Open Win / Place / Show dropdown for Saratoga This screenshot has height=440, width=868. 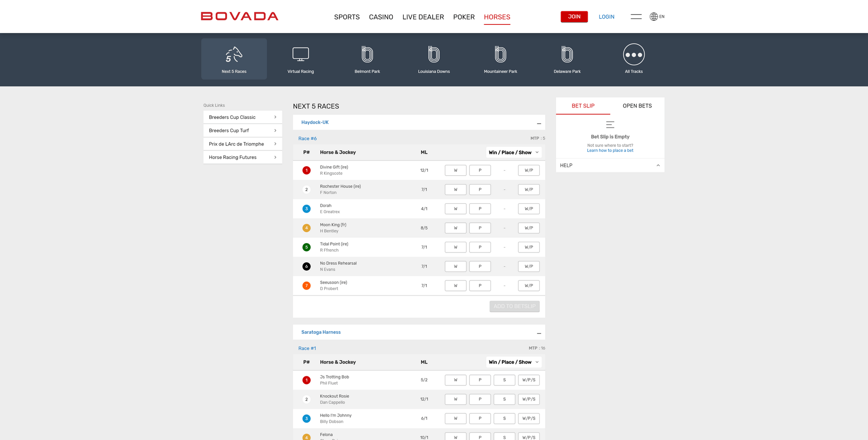[x=514, y=362]
